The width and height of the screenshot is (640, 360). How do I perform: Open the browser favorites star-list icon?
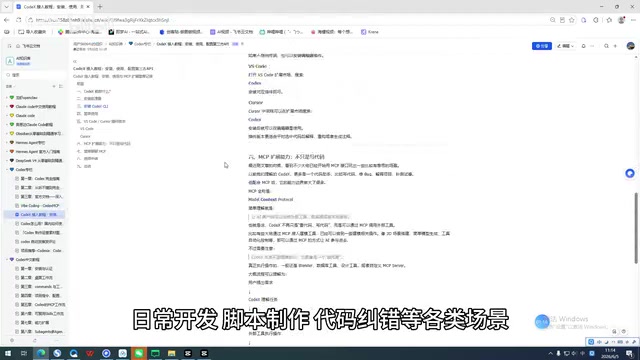click(x=609, y=20)
